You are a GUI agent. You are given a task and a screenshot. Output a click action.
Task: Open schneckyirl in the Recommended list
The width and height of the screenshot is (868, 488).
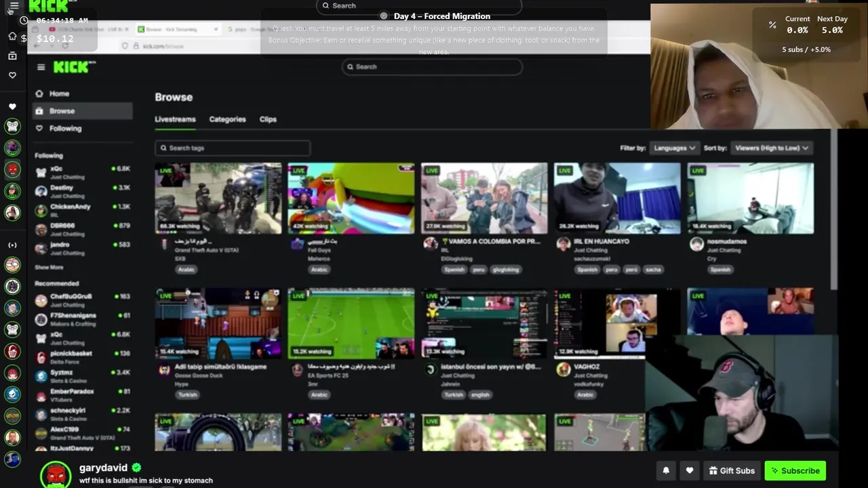[x=83, y=413]
